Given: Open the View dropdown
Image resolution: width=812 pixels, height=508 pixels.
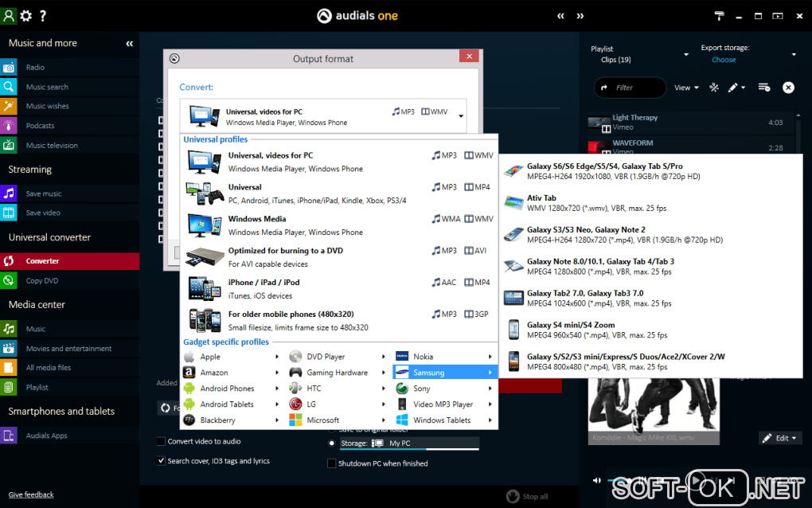Looking at the screenshot, I should 686,88.
